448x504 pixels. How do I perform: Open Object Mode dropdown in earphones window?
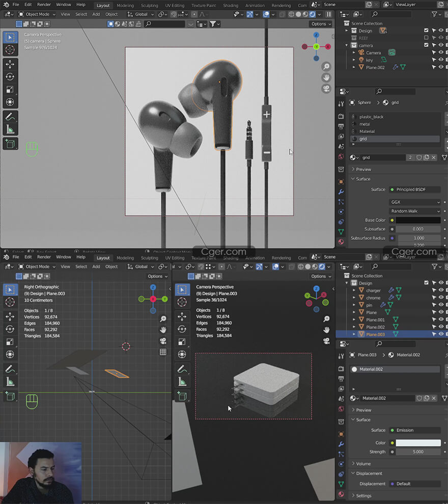(x=37, y=14)
